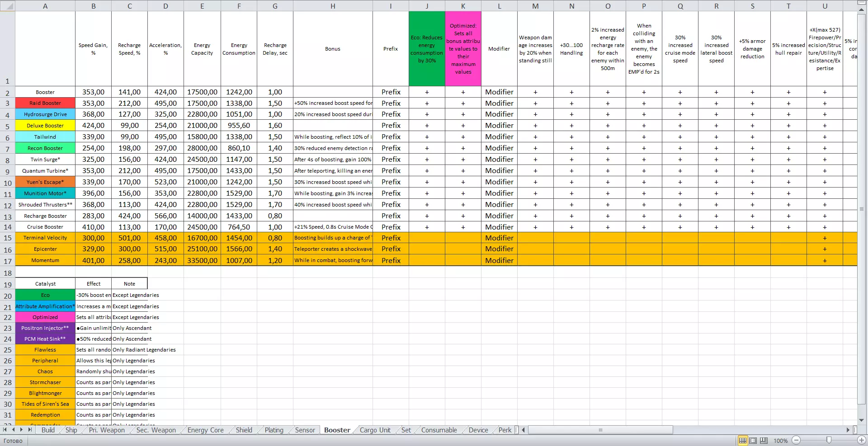Click the yellow Deluxe Booster cell
Screen dimensions: 868x446
click(x=45, y=126)
